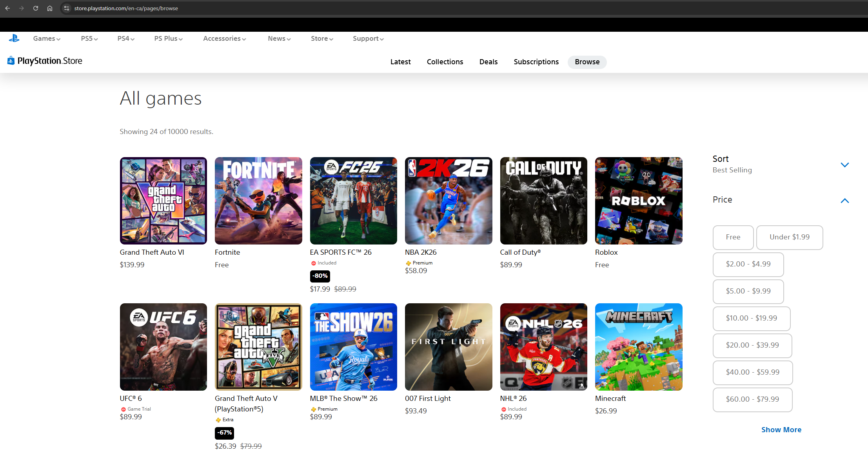The image size is (868, 451).
Task: Switch to the Latest tab
Action: click(401, 62)
